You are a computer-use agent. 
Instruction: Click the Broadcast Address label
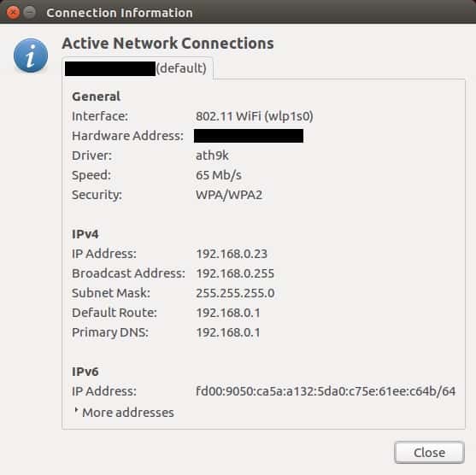[128, 273]
